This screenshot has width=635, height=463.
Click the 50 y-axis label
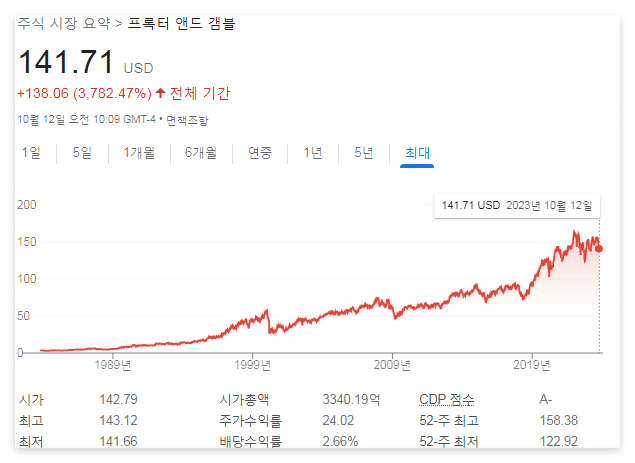click(x=23, y=316)
